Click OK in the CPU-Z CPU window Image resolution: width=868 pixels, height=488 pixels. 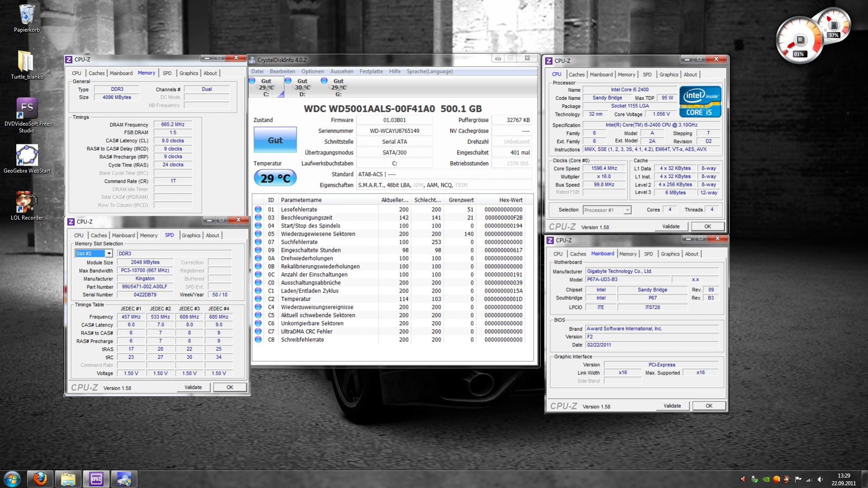(707, 227)
